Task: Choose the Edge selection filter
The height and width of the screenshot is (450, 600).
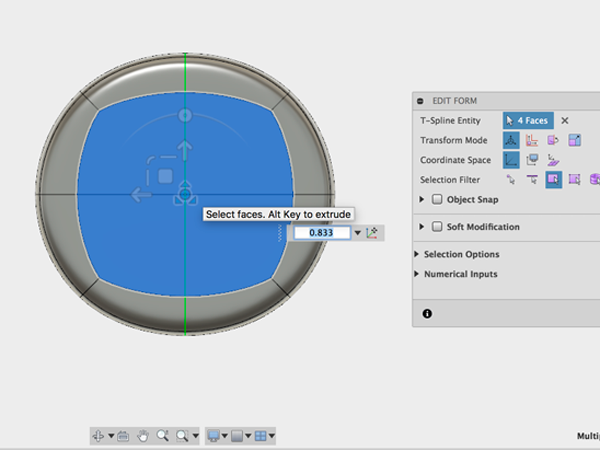Action: 532,179
